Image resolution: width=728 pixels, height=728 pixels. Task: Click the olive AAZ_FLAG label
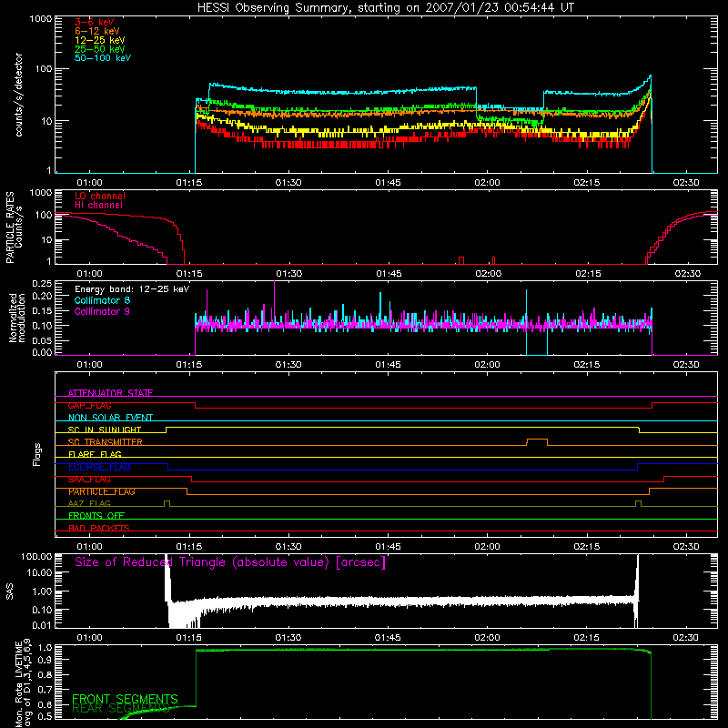[x=89, y=503]
